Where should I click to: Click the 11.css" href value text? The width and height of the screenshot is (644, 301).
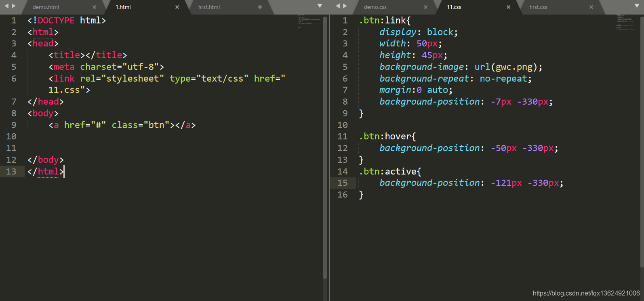pos(67,90)
